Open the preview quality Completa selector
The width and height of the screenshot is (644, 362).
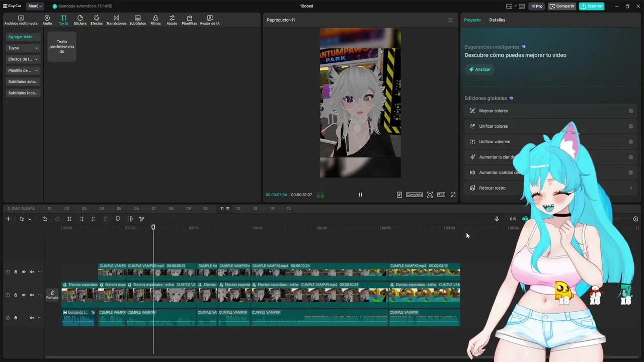[414, 195]
